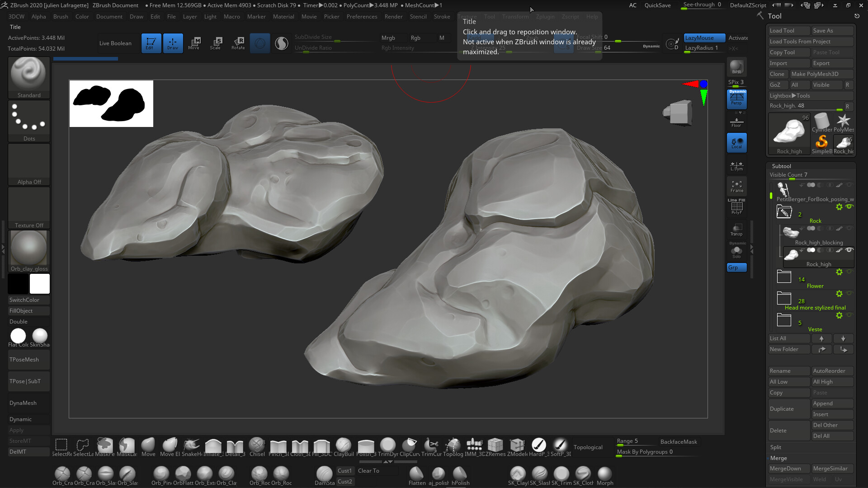The image size is (868, 488).
Task: Open the Material menu
Action: (x=283, y=16)
